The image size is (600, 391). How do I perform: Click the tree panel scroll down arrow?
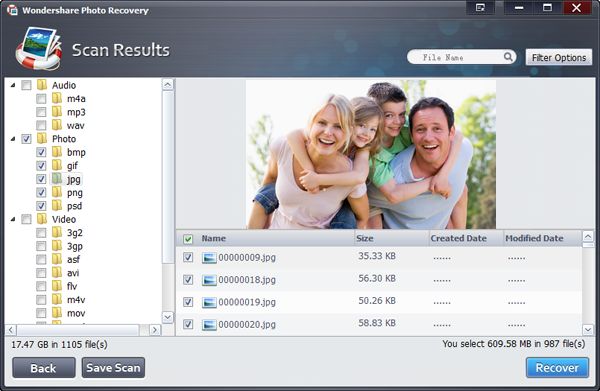coord(168,317)
